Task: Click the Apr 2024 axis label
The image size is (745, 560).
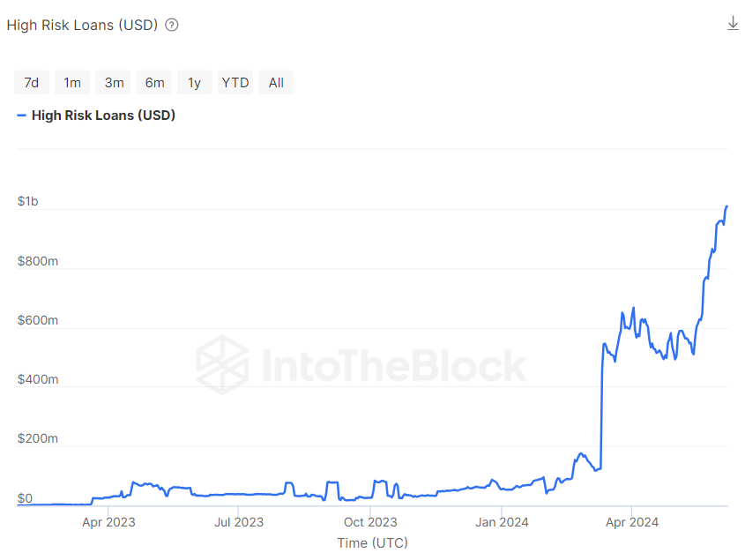Action: [632, 522]
